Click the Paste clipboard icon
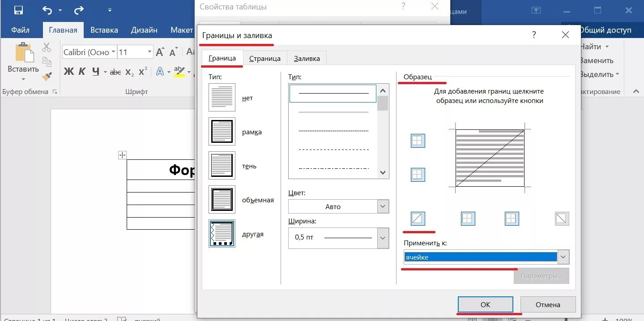 click(24, 52)
